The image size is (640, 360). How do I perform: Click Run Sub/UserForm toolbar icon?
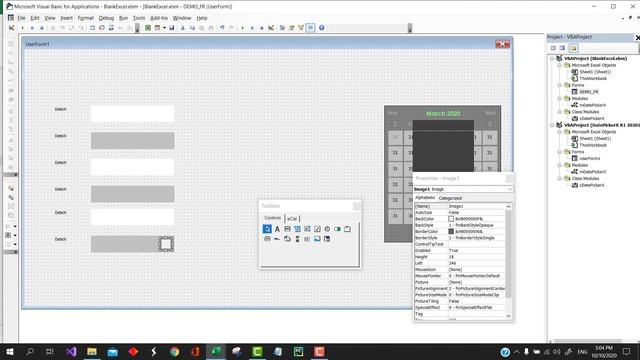(x=242, y=28)
